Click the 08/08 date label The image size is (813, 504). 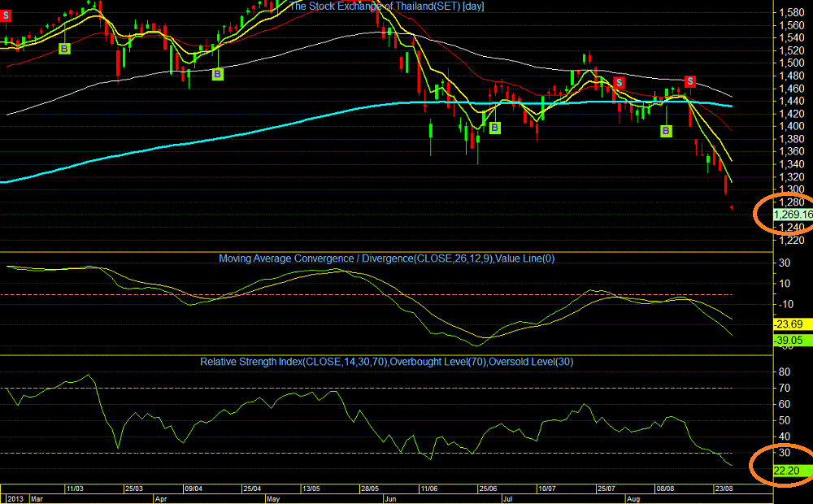(666, 489)
